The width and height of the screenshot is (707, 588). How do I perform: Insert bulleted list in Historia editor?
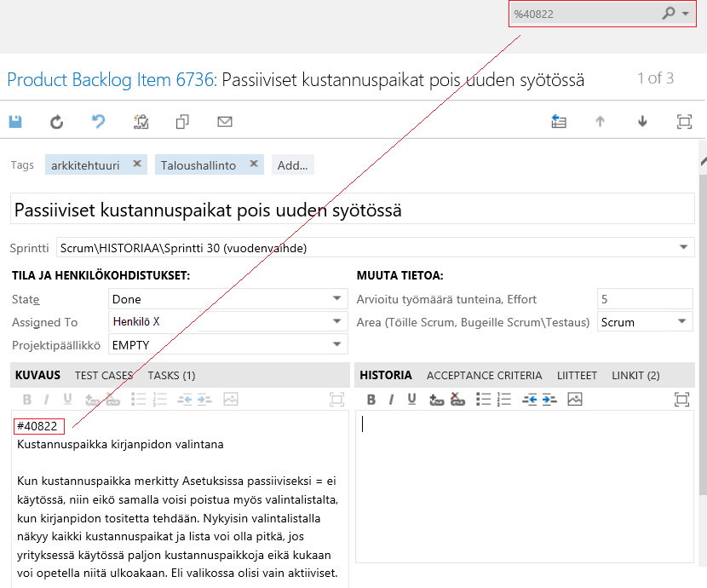[483, 400]
